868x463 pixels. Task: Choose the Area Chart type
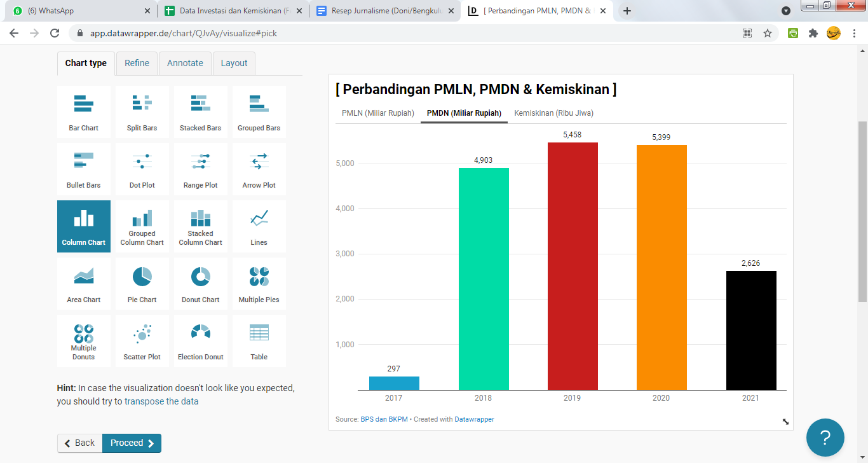click(x=84, y=284)
